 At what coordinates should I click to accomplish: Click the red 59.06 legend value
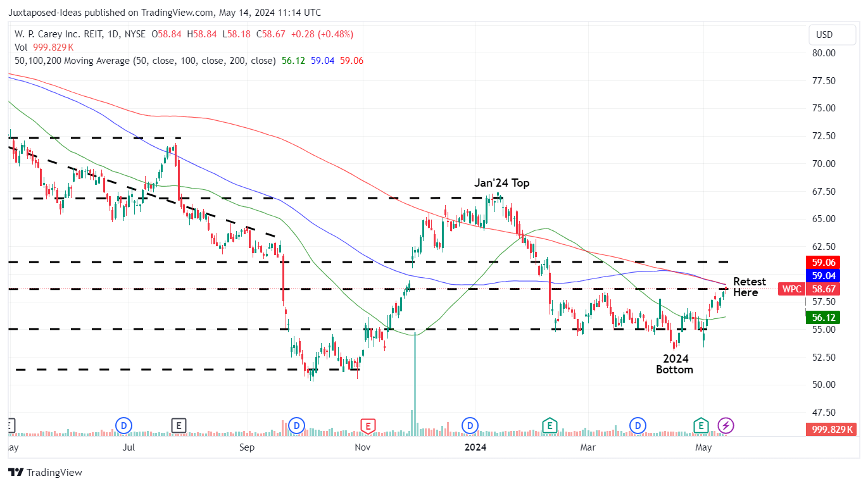pos(351,61)
